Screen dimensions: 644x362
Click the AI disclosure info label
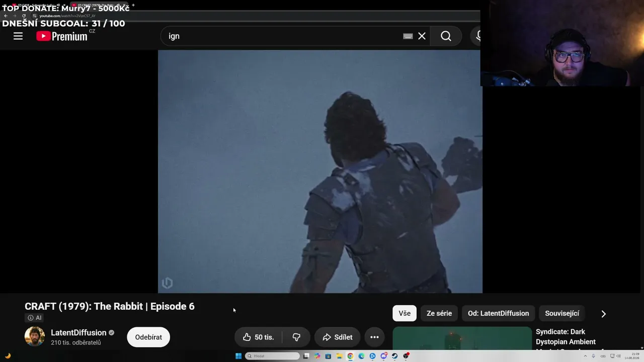35,318
